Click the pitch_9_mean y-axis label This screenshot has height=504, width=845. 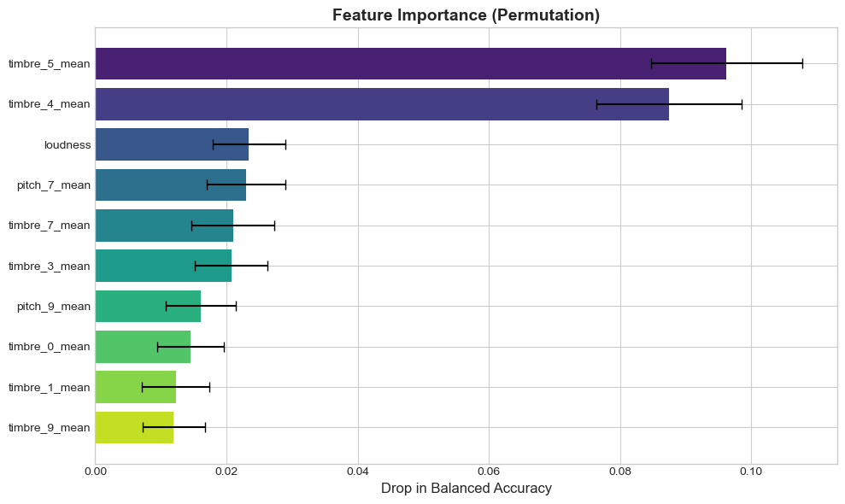54,306
